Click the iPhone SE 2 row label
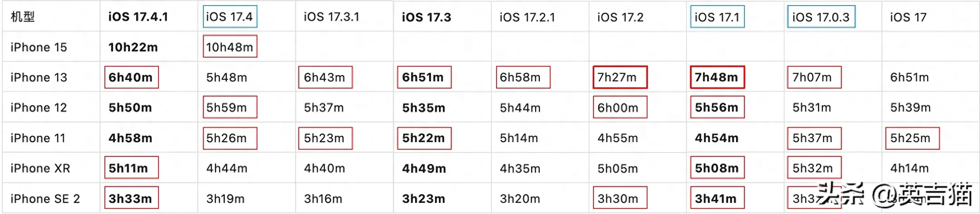The height and width of the screenshot is (214, 980). [x=45, y=199]
